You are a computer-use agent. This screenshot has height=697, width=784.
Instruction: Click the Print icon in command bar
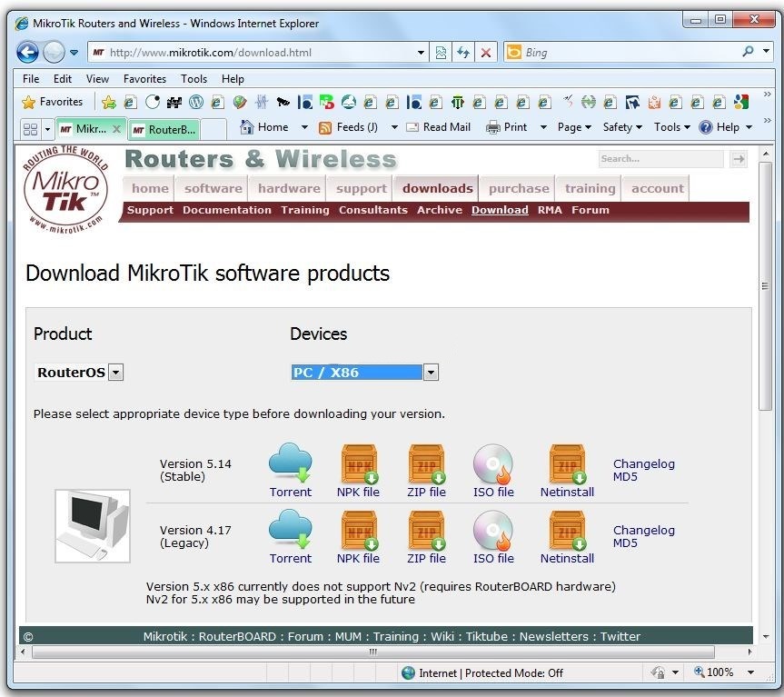click(493, 127)
